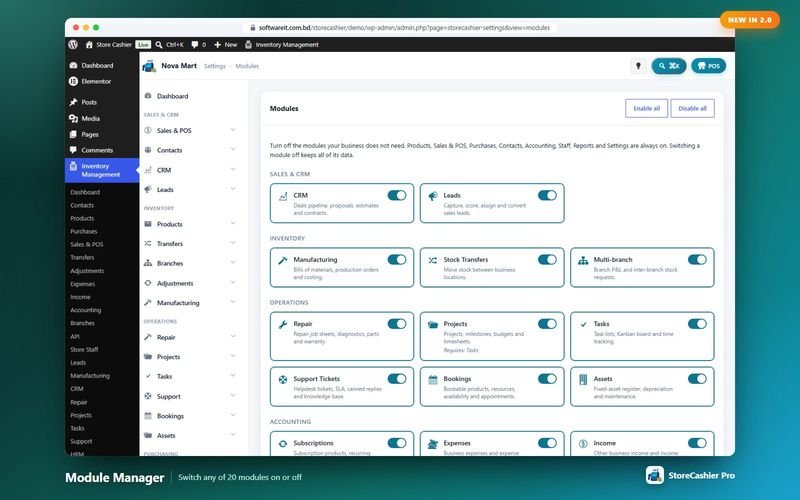Toggle the Stock Transfers module switch
Screen dimensions: 800x500
point(547,260)
